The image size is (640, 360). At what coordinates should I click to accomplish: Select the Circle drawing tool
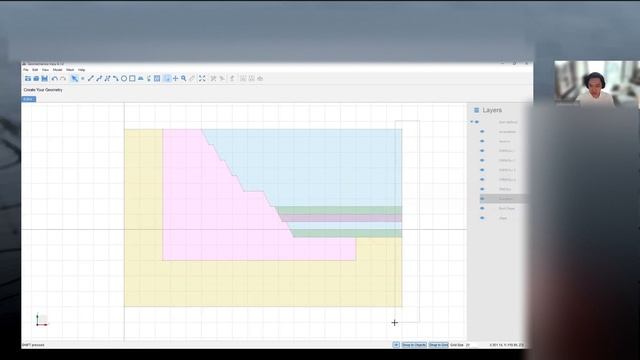(x=124, y=78)
